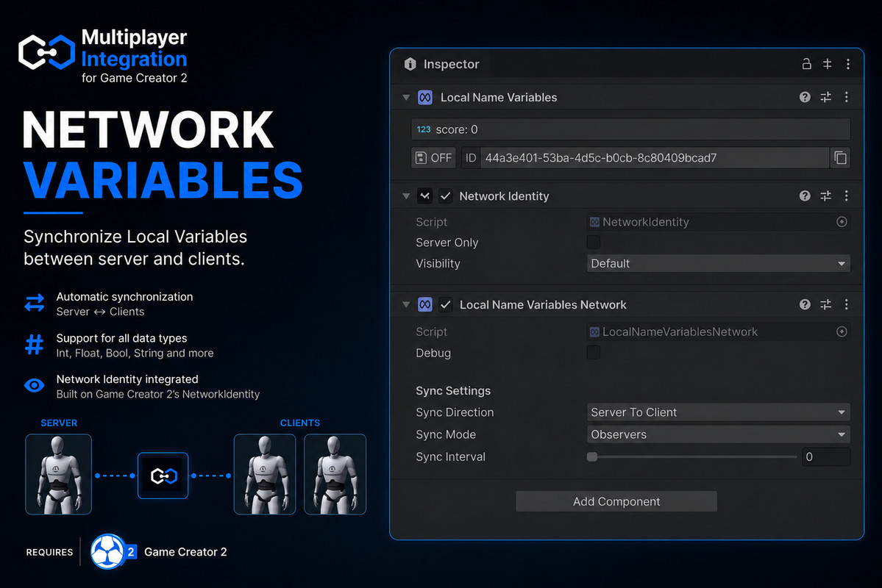Click the eye Network Identity icon
The height and width of the screenshot is (588, 882).
pos(35,386)
